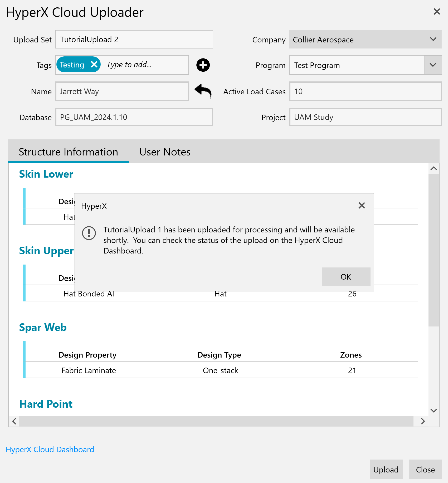Click the Skin Upper zones value 26
The width and height of the screenshot is (448, 483).
(x=352, y=294)
